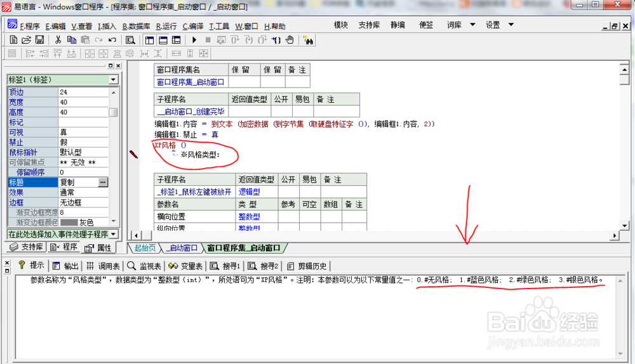This screenshot has height=364, width=635.
Task: Switch to the _启动窗口 tab
Action: [183, 248]
